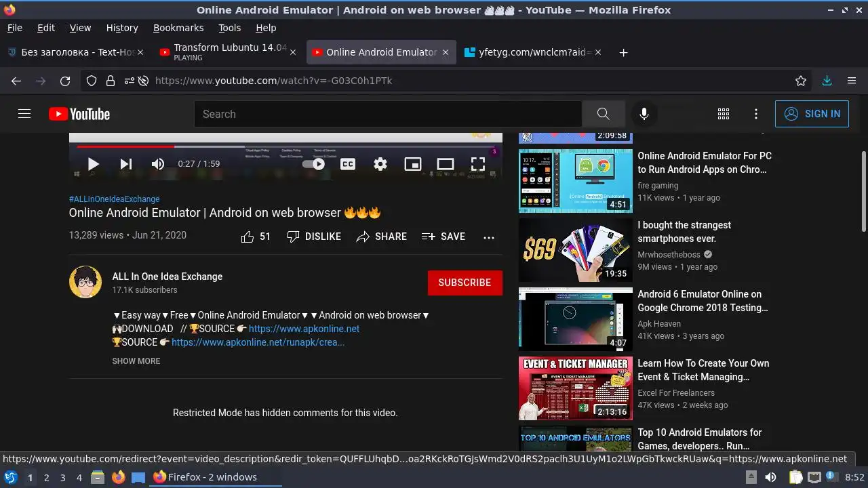Open YouTube settings three-dot menu
This screenshot has height=488, width=868.
(756, 114)
